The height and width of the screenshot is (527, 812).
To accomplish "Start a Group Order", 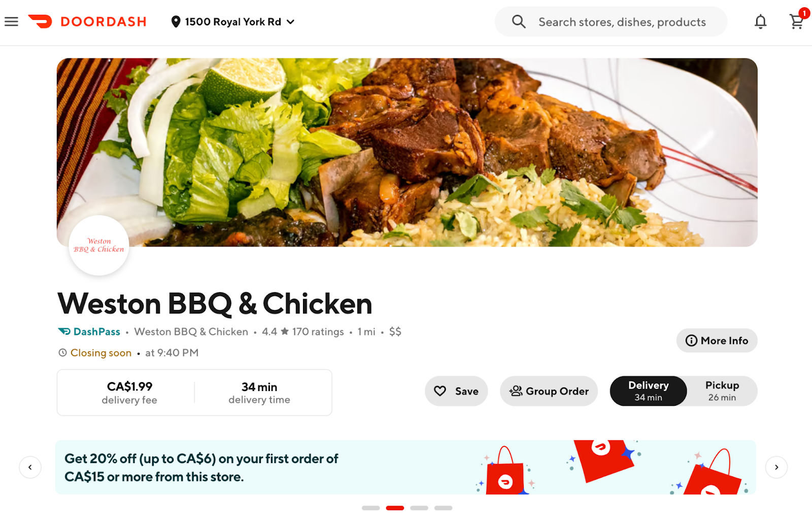I will point(549,391).
